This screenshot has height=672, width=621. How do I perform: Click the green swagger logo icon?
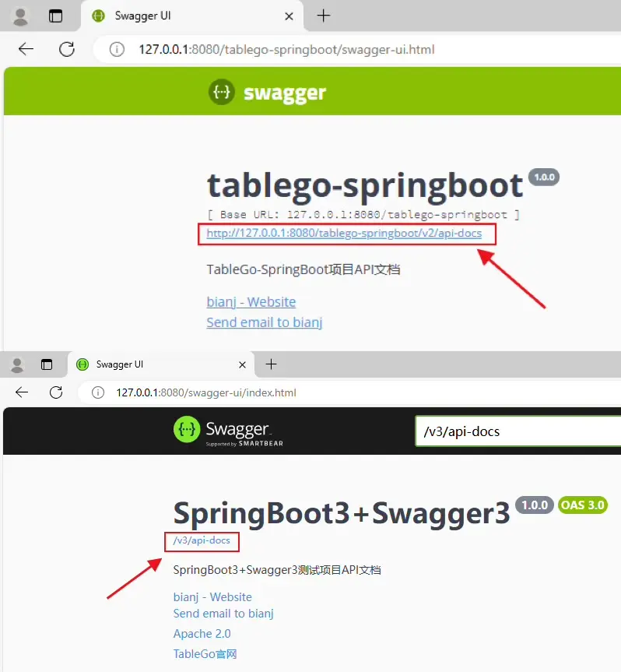(222, 92)
